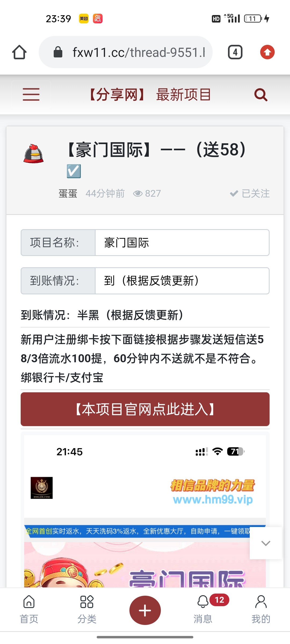Open author 蛋蛋's profile link
This screenshot has width=290, height=644.
[68, 193]
